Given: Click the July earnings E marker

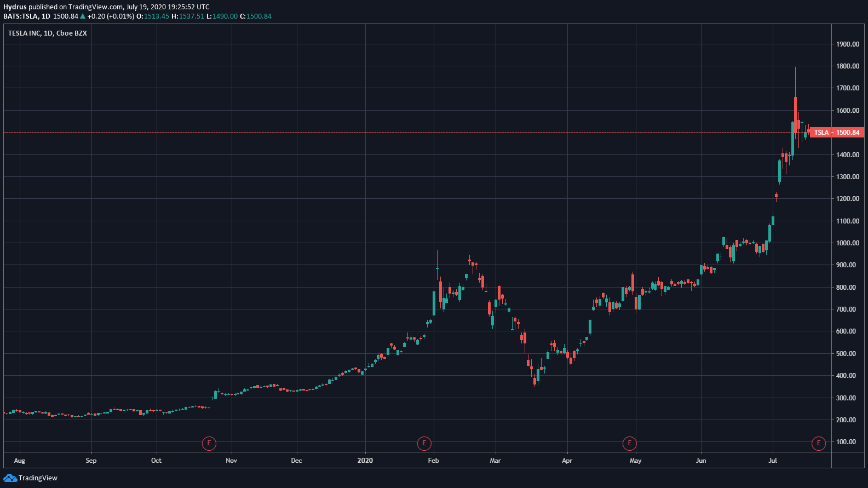Looking at the screenshot, I should 819,443.
